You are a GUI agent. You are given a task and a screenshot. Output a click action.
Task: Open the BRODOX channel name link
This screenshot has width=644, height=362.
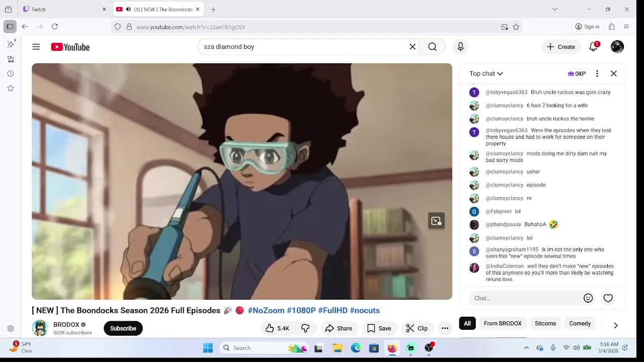(66, 325)
